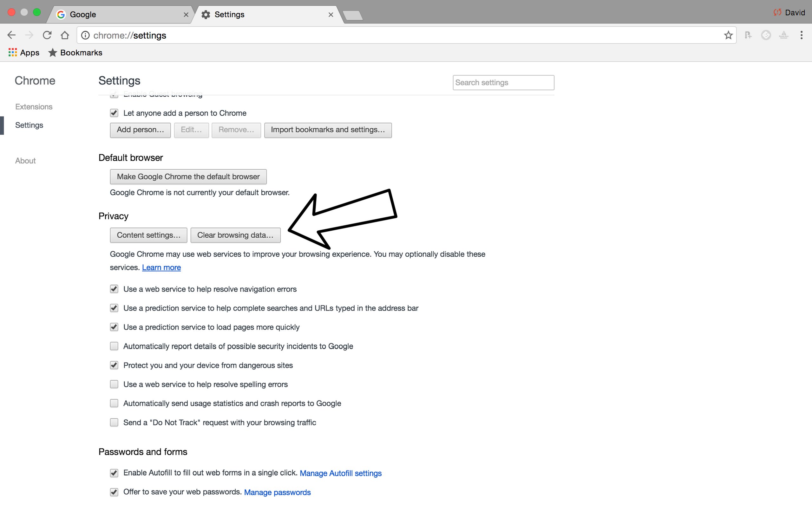Click the back navigation arrow icon

click(x=12, y=35)
